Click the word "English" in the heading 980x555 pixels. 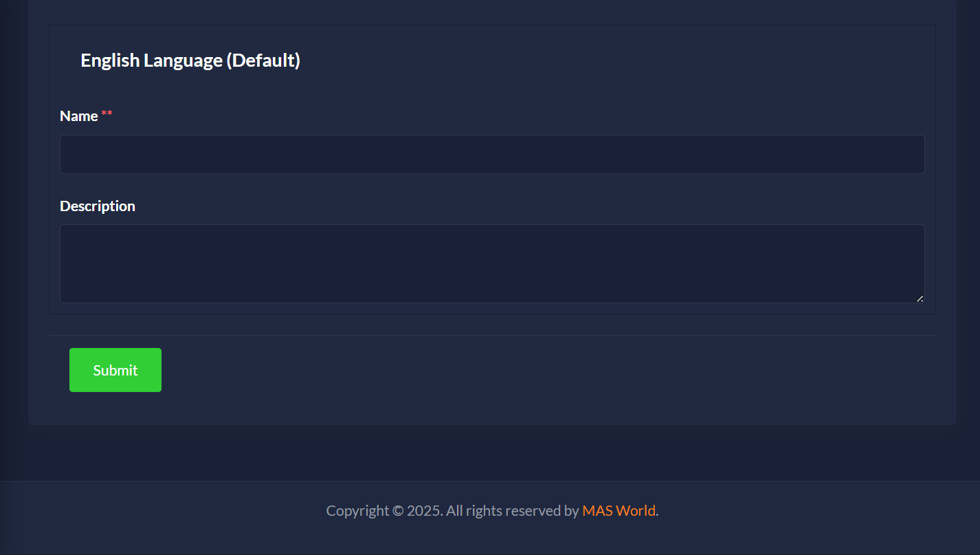(110, 61)
